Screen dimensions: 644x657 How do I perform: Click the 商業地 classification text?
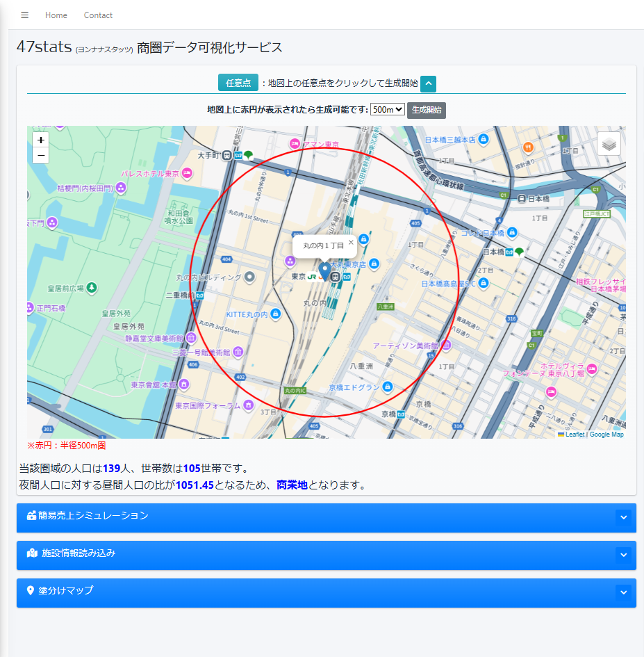tap(292, 485)
